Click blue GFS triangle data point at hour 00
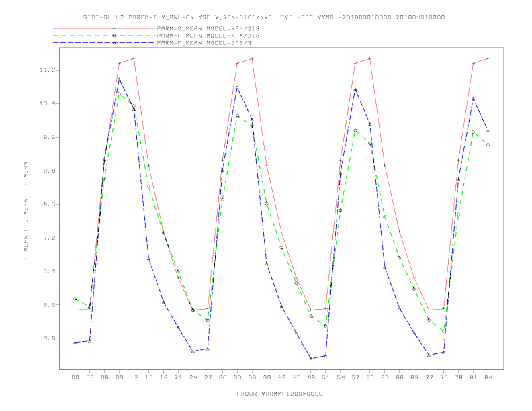Image resolution: width=532 pixels, height=411 pixels. pyautogui.click(x=75, y=342)
